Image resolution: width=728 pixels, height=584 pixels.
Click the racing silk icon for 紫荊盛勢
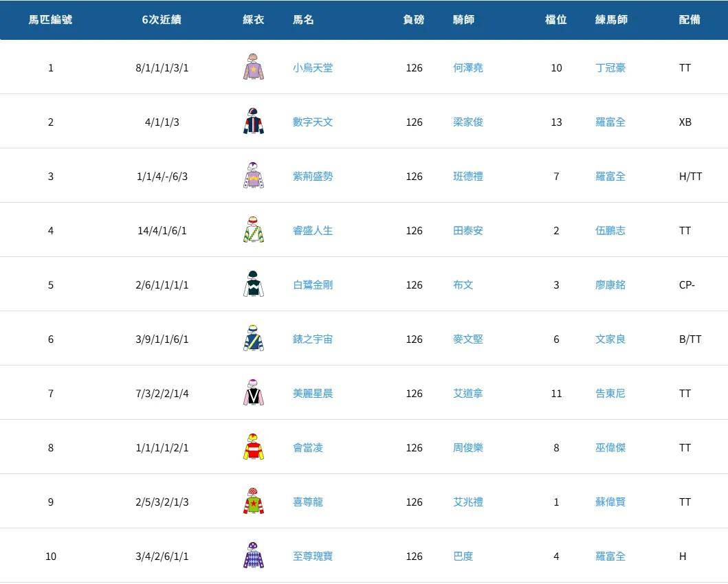254,176
